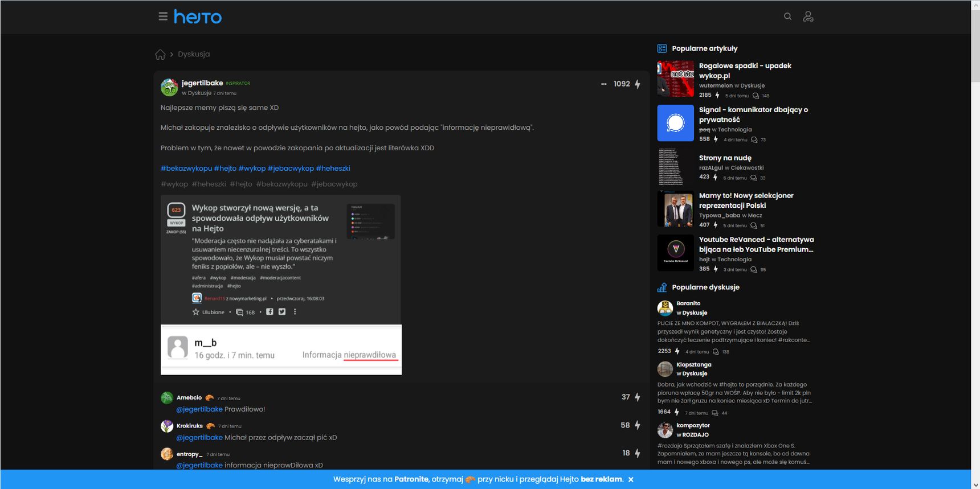Upvote Klopsztanga's discussion lightning icon
The height and width of the screenshot is (489, 980).
click(677, 412)
